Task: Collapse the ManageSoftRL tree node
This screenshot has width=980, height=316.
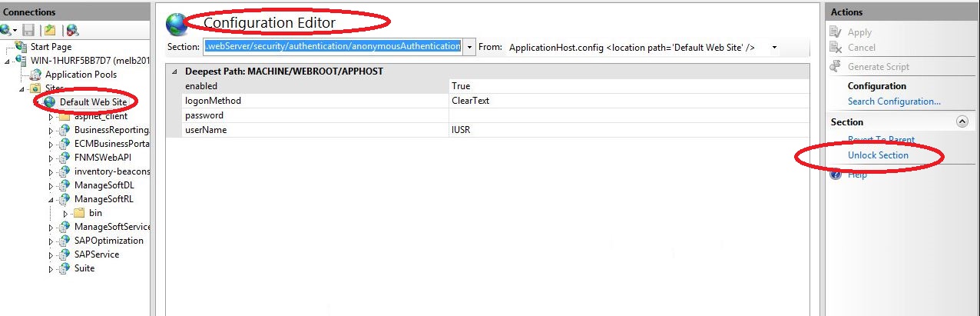Action: point(51,199)
